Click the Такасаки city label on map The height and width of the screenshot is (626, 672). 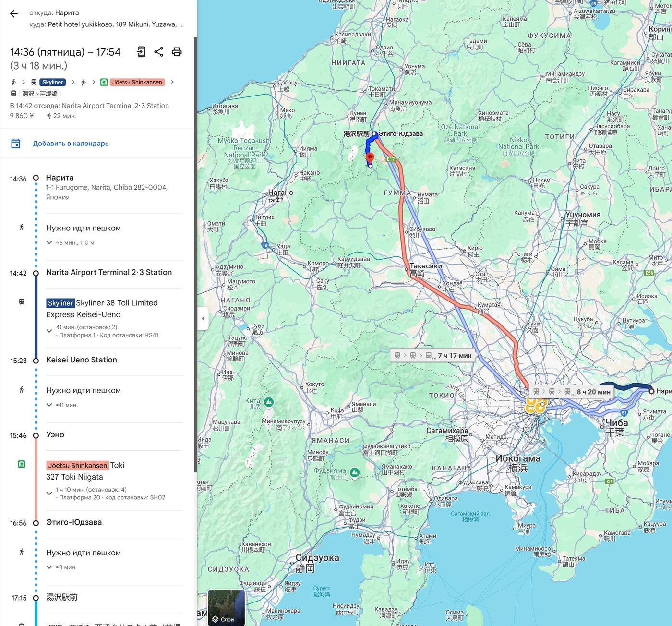(426, 269)
